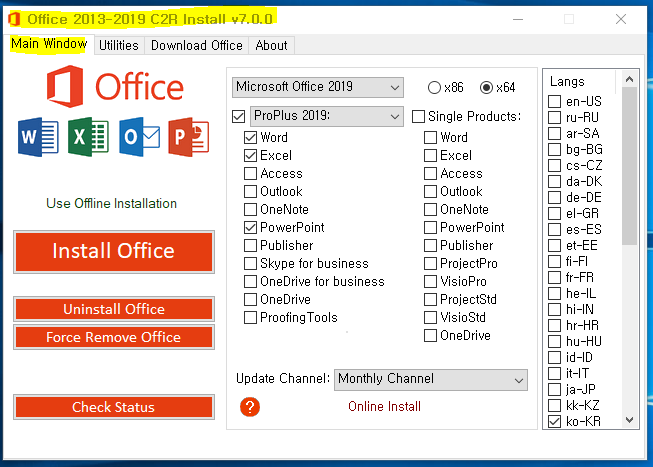Enable Outlook under ProPlus 2019
The width and height of the screenshot is (653, 467).
tap(250, 191)
